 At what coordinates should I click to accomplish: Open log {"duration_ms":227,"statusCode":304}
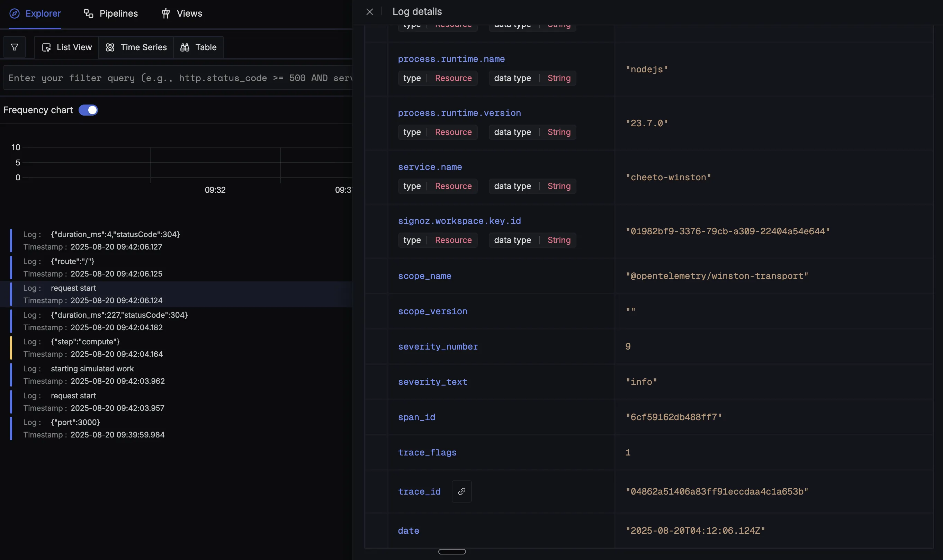pos(176,321)
